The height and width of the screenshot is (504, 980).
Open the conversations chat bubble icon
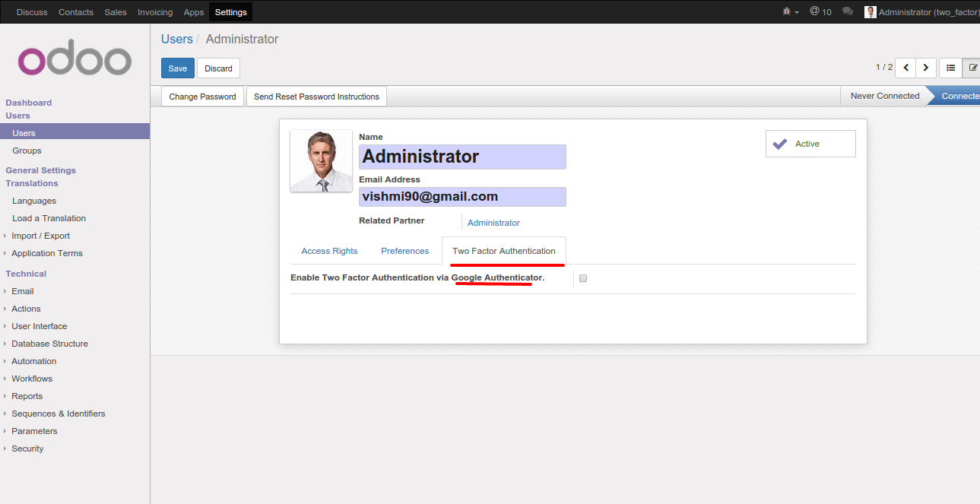pos(848,12)
